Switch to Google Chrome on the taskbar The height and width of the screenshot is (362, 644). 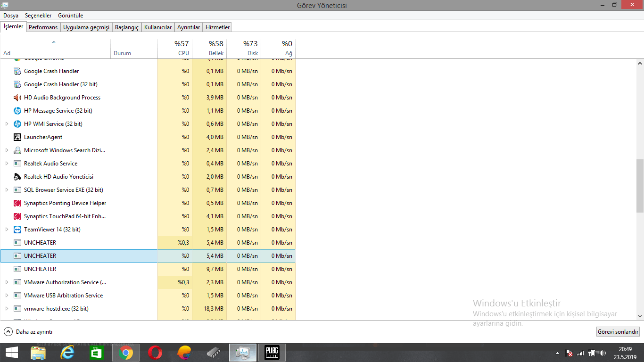[x=125, y=353]
